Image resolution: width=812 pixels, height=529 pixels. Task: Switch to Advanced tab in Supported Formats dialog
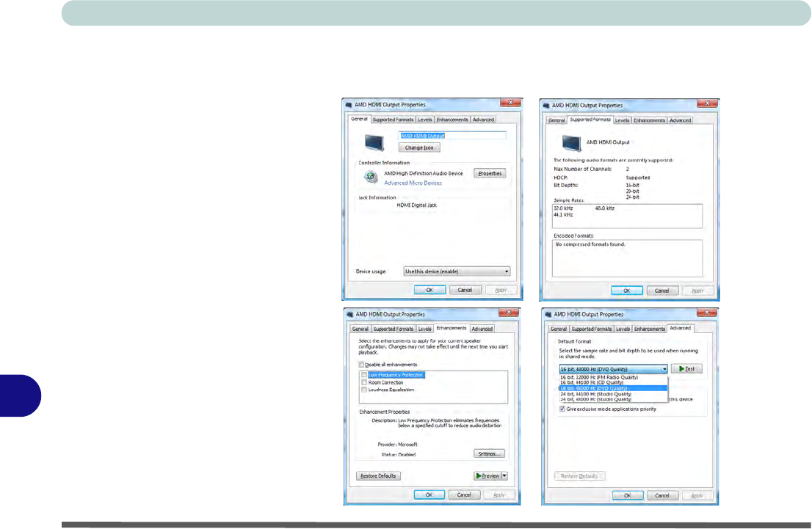[680, 120]
